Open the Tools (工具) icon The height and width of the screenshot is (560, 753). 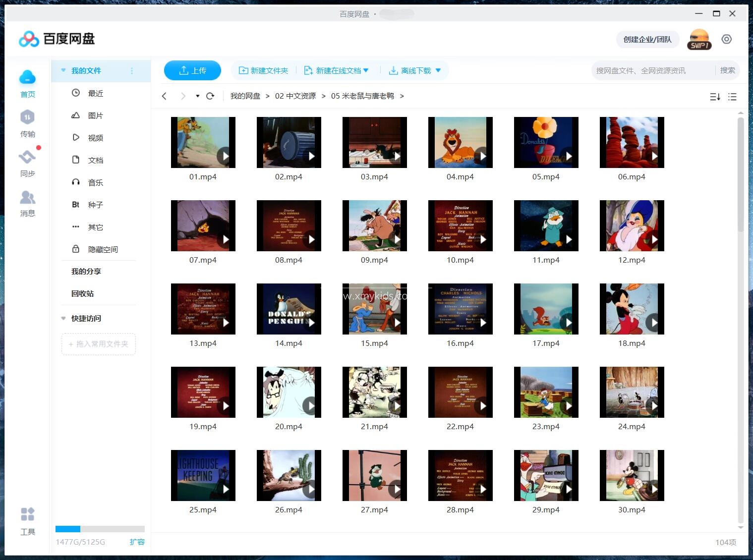[28, 521]
